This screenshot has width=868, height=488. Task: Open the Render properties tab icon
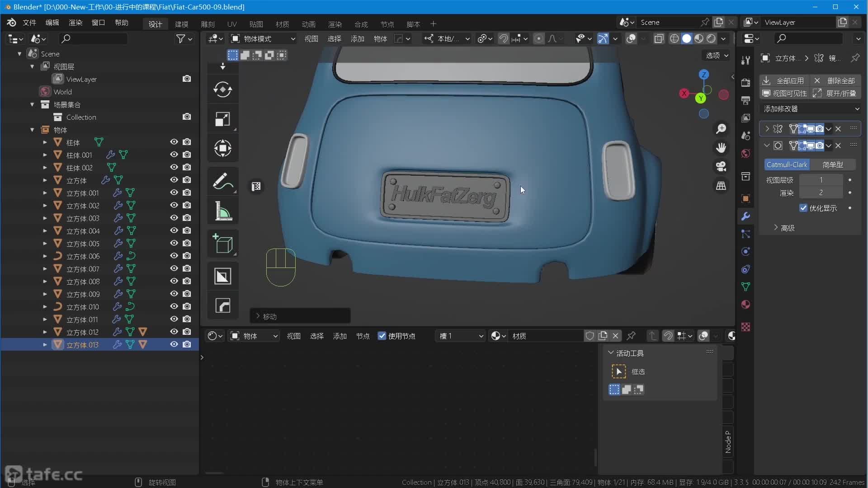point(746,83)
